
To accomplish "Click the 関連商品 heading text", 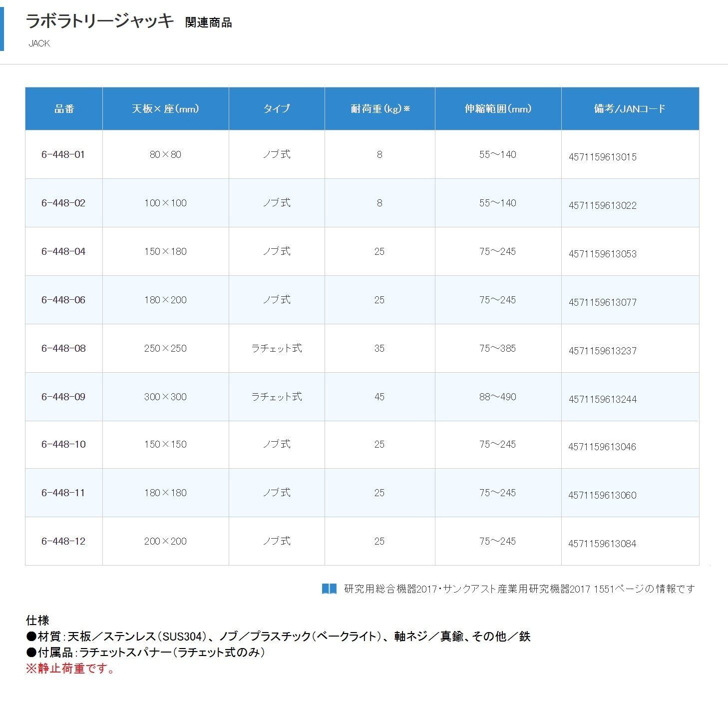I will tap(208, 23).
